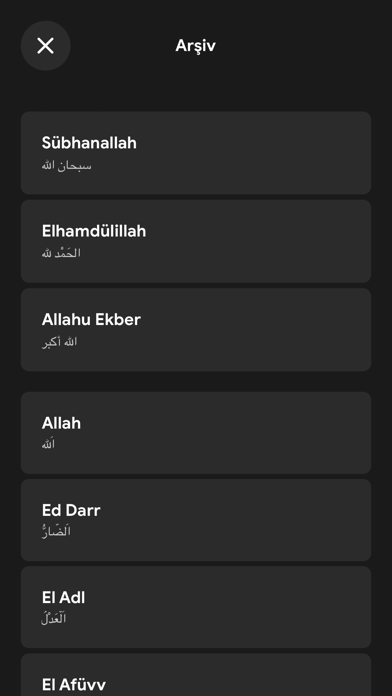Close the Arşiv screen with the X icon
The height and width of the screenshot is (696, 392).
pos(46,46)
